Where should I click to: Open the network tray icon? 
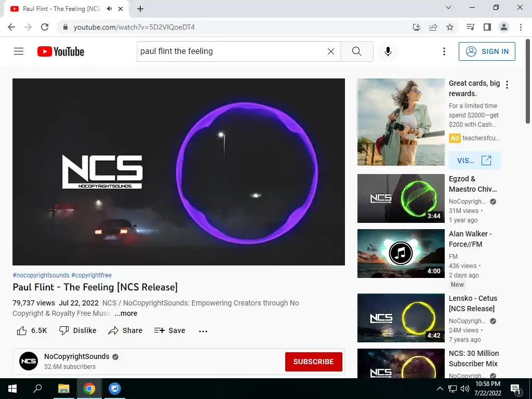(453, 389)
